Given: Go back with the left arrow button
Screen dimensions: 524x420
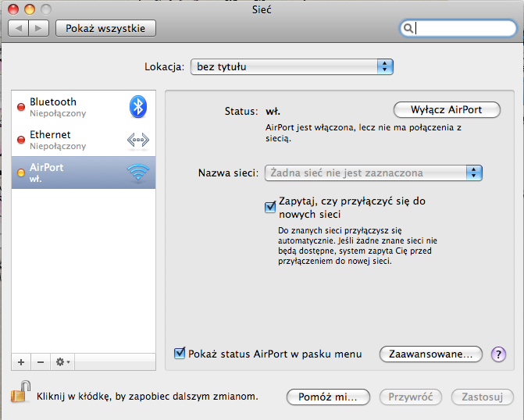Looking at the screenshot, I should click(19, 28).
